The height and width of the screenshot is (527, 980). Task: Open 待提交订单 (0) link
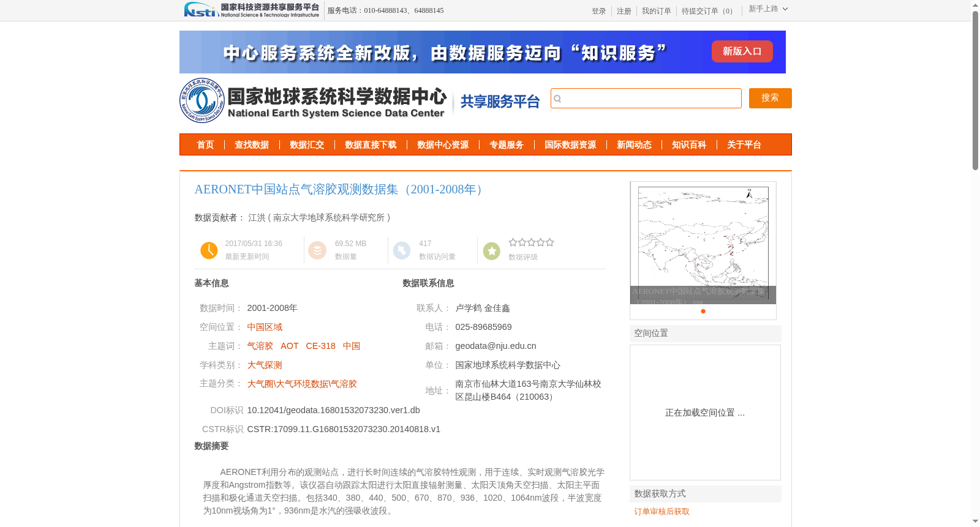point(709,11)
